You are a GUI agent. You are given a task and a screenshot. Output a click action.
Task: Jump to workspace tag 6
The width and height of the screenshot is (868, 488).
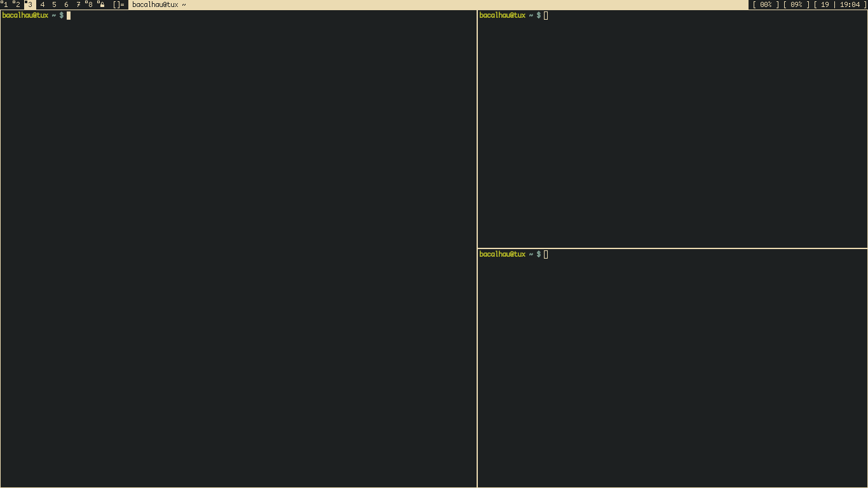click(x=66, y=4)
